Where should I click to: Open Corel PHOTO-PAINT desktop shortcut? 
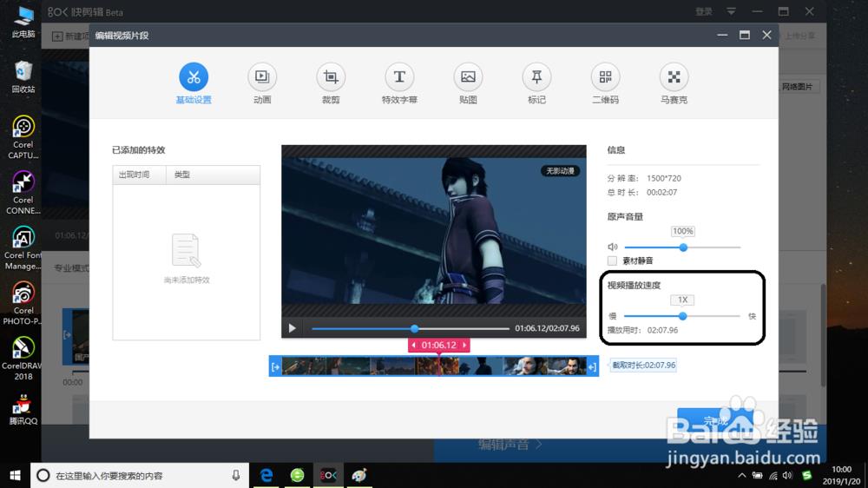[23, 304]
